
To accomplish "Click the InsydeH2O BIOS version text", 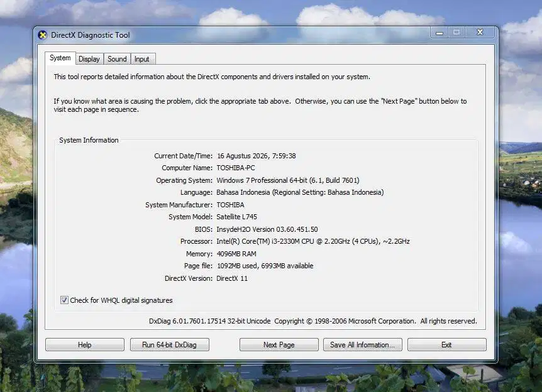I will tap(267, 229).
